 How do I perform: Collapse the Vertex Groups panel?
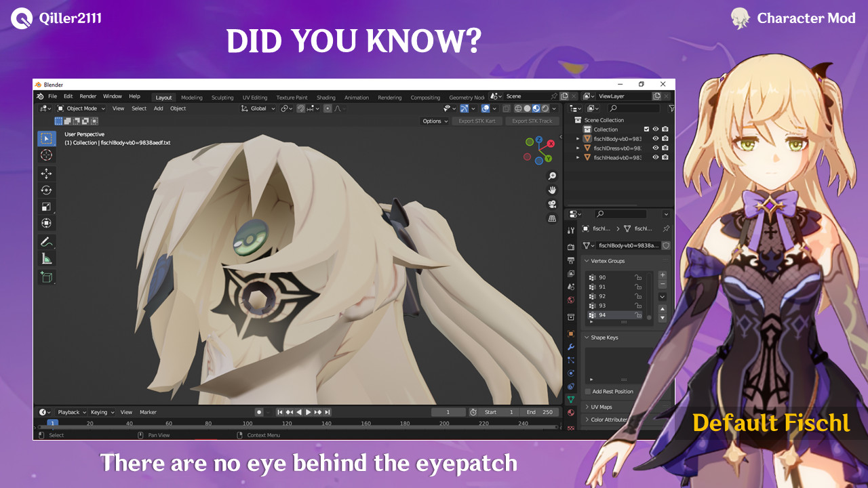(587, 261)
